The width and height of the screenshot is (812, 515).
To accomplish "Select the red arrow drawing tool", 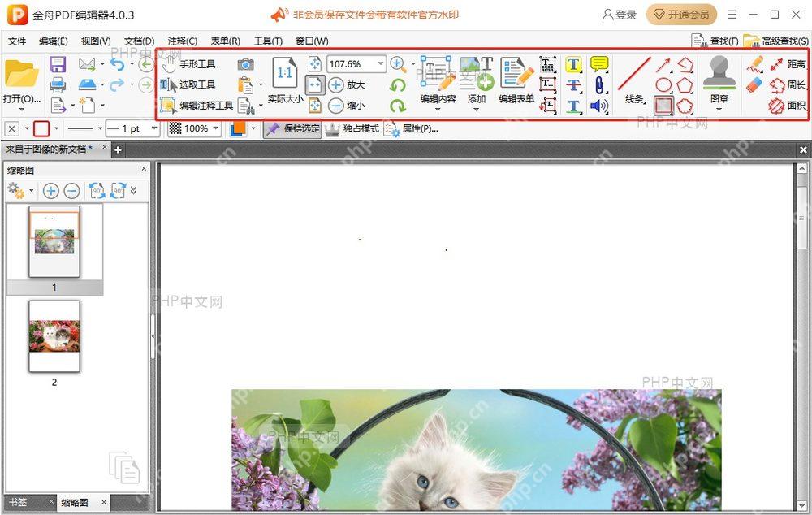I will 663,65.
